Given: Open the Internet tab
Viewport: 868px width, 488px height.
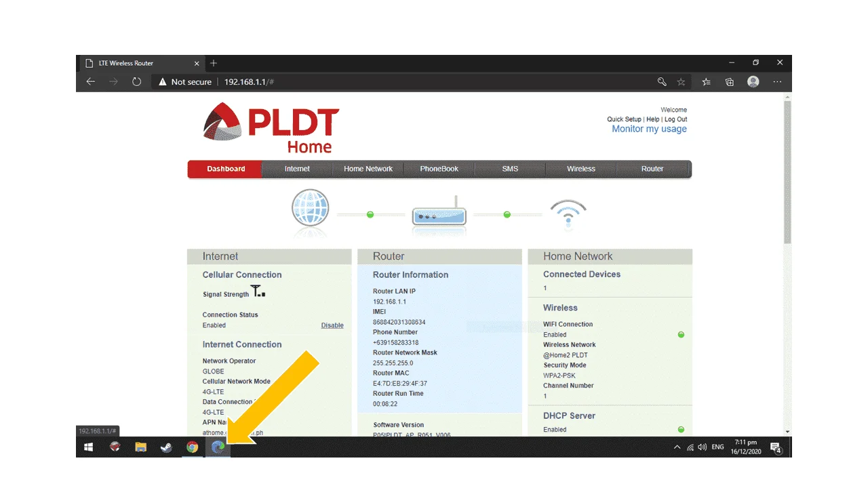Looking at the screenshot, I should tap(297, 169).
